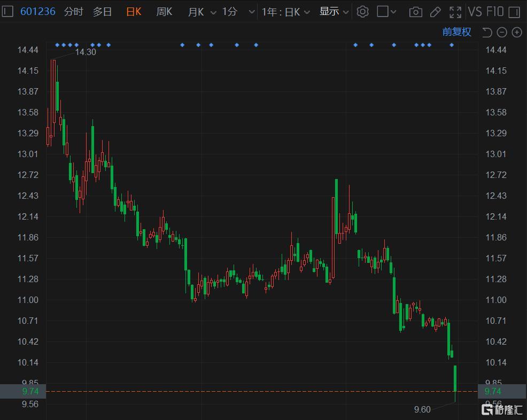
Task: Switch to 分时 intraday view
Action: tap(73, 12)
